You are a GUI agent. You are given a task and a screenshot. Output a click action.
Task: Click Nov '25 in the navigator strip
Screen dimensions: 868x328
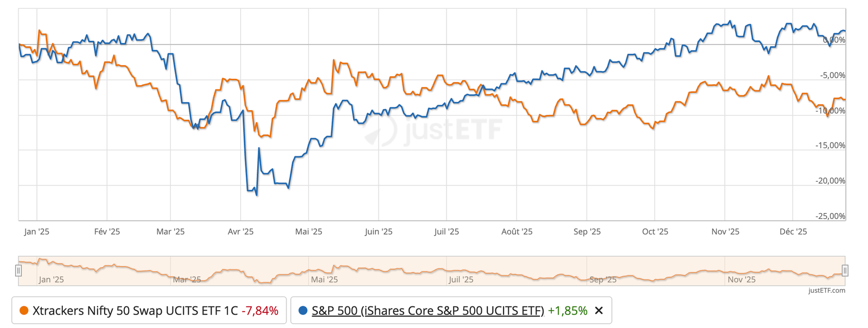(741, 279)
